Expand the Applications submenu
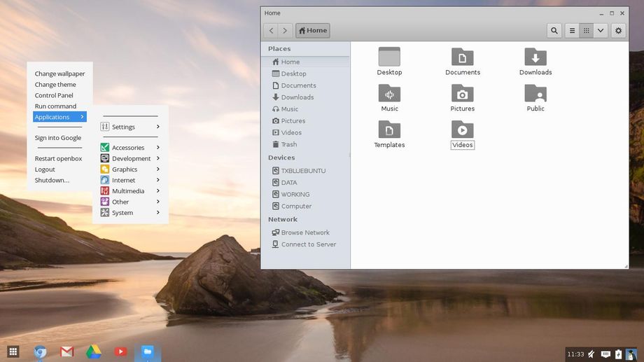Screen dimensions: 644x362 coord(59,117)
